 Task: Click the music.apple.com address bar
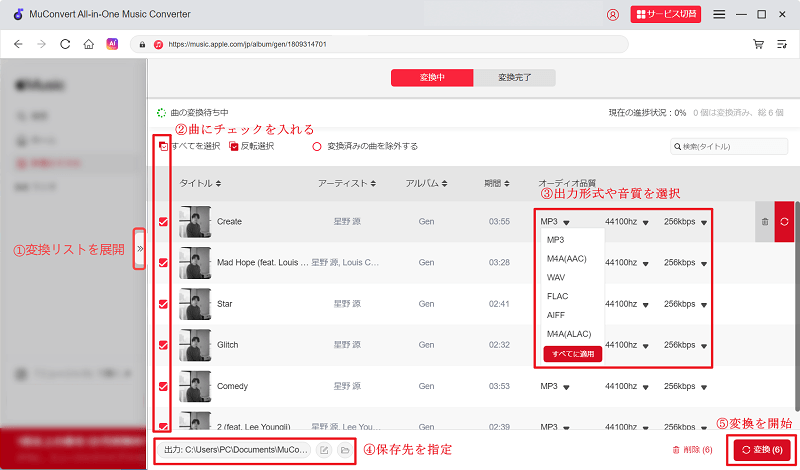pyautogui.click(x=380, y=44)
